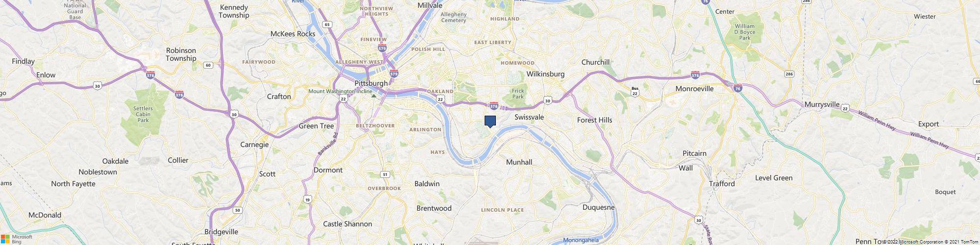Click the Castle Shannon label
980x245 pixels.
[x=347, y=224]
